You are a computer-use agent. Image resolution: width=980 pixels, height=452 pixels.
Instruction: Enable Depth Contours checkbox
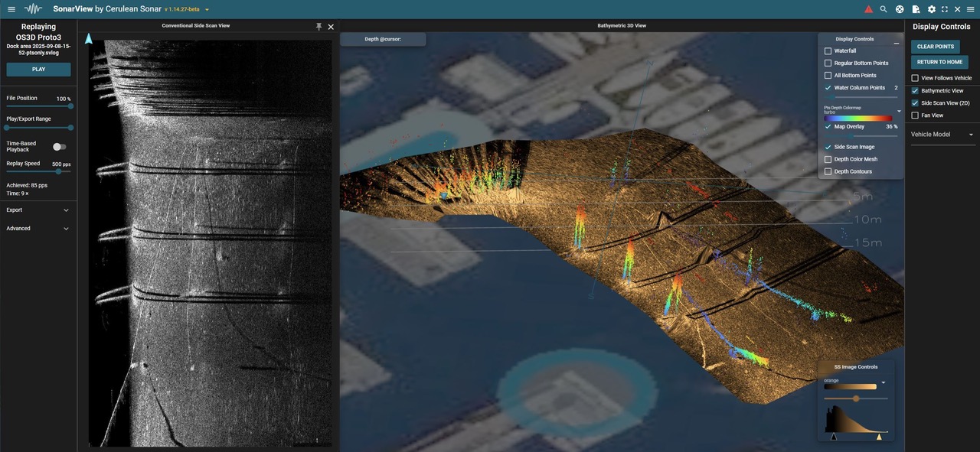[x=828, y=171]
